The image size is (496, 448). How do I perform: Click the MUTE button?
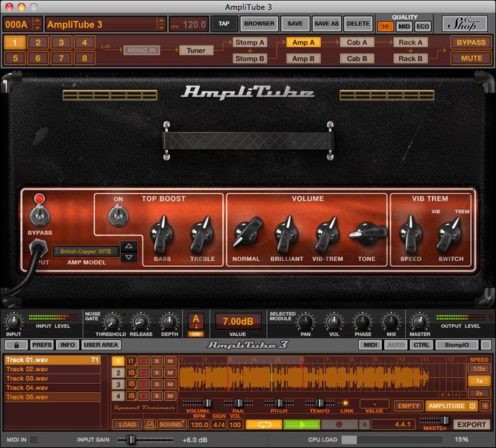[x=471, y=58]
